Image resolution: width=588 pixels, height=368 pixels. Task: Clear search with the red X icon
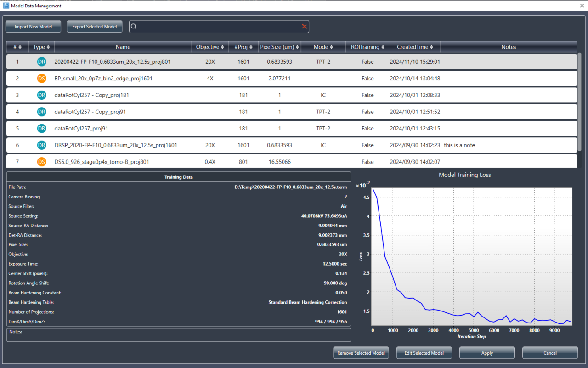point(304,27)
